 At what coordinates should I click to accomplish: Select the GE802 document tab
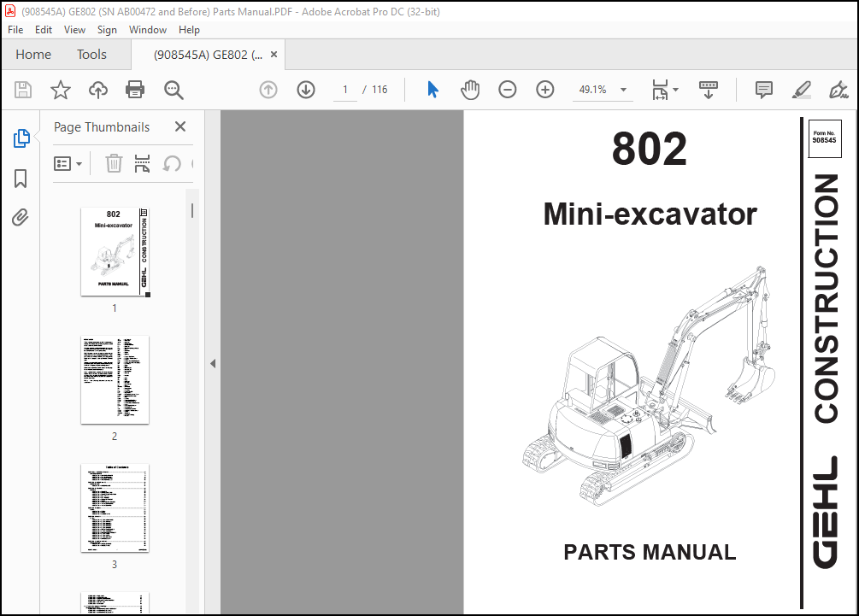[209, 54]
